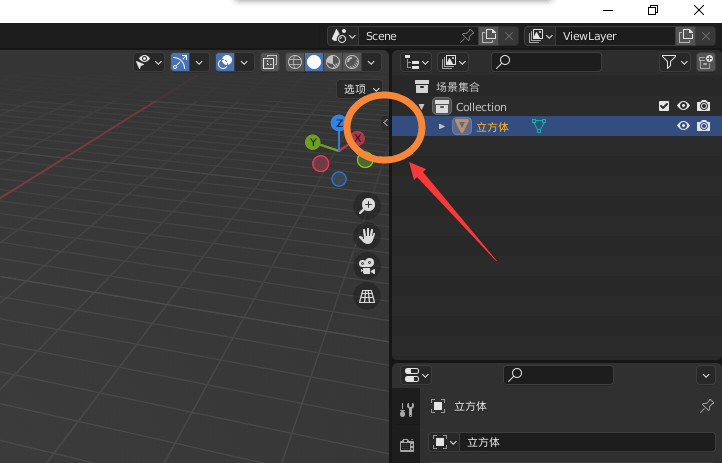Click the pan view hand button
This screenshot has width=722, height=463.
pos(367,236)
